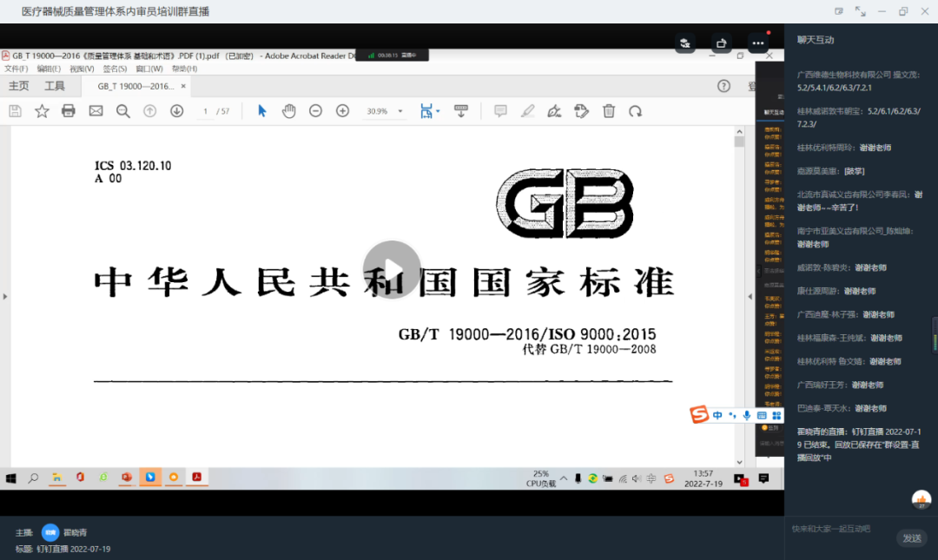This screenshot has width=938, height=560.
Task: Open the 帮助(H) menu in Acrobat
Action: point(184,69)
